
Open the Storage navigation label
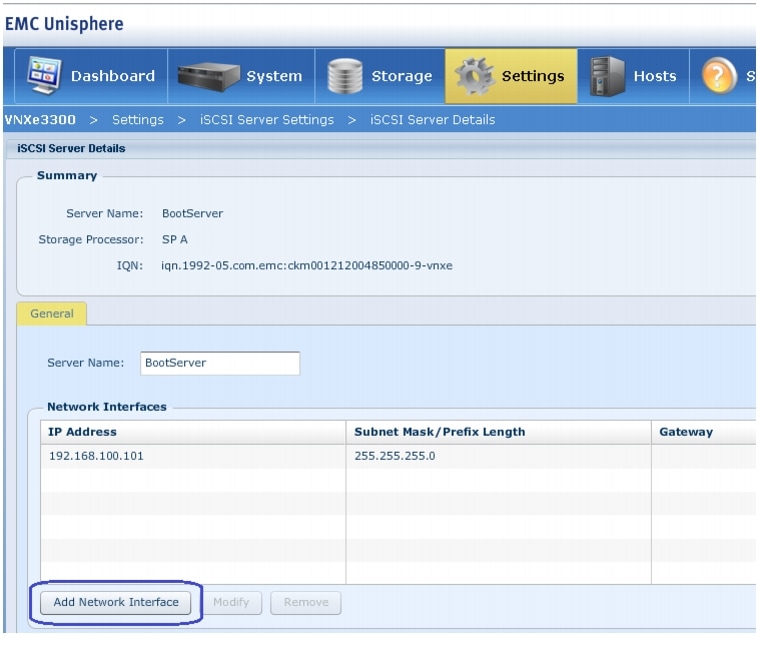pos(402,76)
